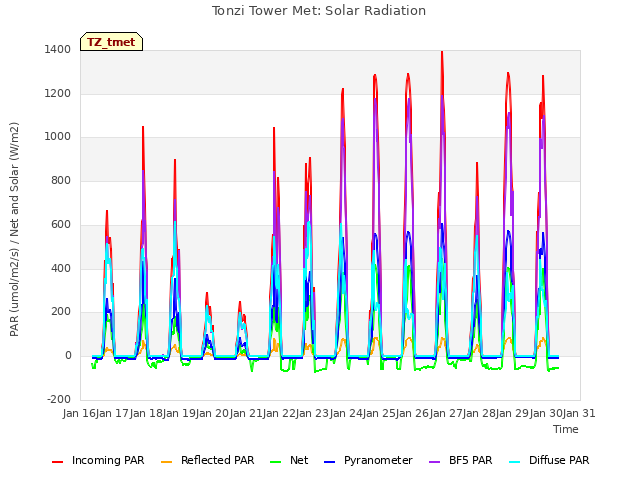Viewport: 640px width, 480px height.
Task: Click the 800 y-axis tick value
Action: pyautogui.click(x=61, y=180)
